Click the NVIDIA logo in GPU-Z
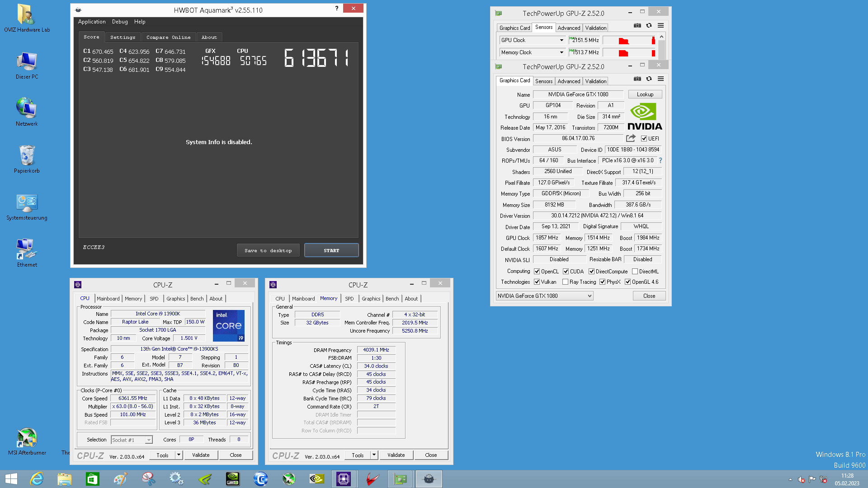The height and width of the screenshot is (488, 868). coord(644,117)
